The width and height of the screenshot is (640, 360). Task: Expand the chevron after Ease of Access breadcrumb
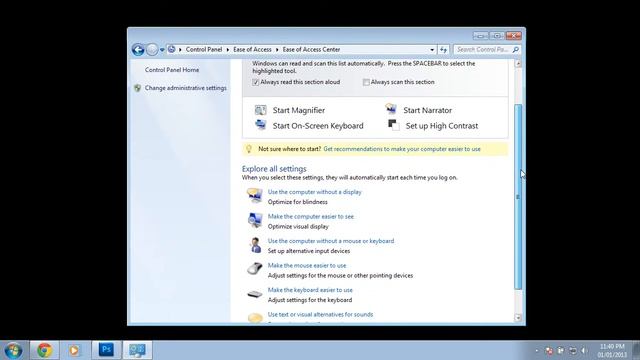pyautogui.click(x=277, y=50)
